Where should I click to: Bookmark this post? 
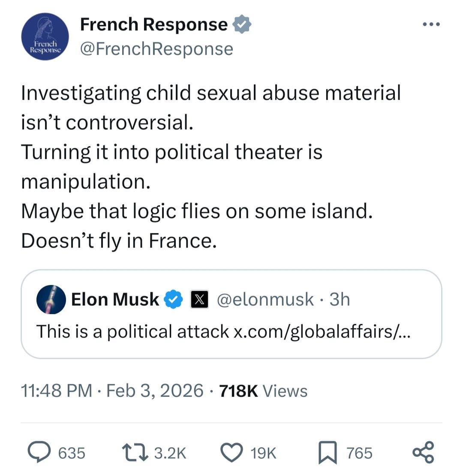[327, 453]
